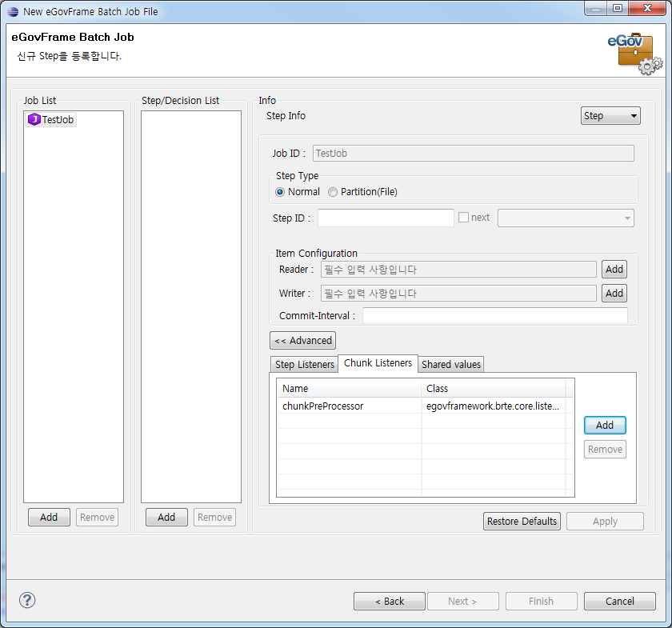The height and width of the screenshot is (628, 672).
Task: Click the Next button
Action: [x=463, y=601]
